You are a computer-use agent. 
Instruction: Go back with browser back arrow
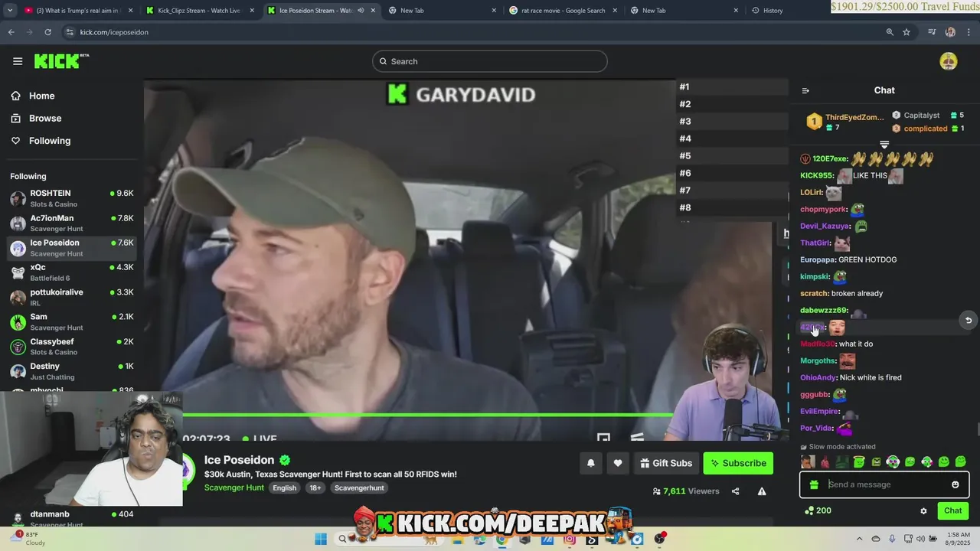[x=11, y=32]
